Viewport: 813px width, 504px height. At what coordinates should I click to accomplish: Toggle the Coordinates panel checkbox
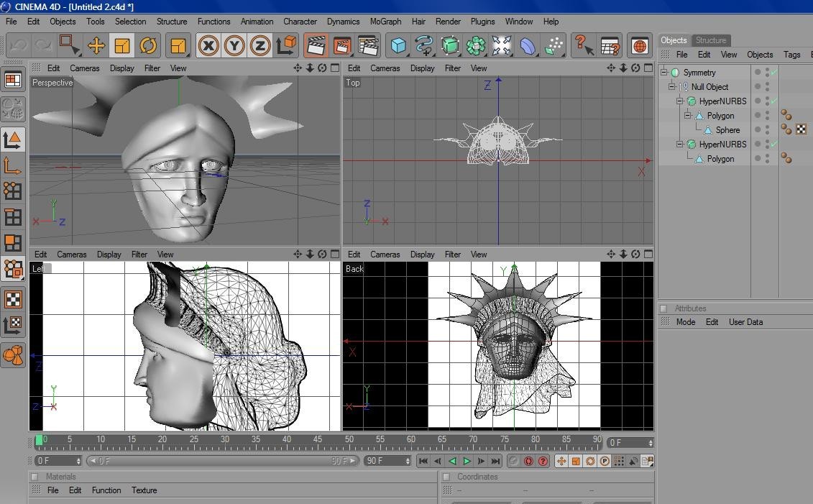point(446,477)
